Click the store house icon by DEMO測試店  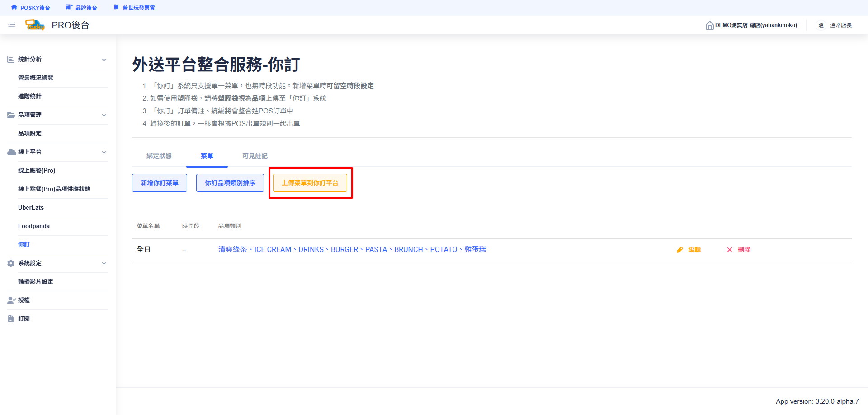coord(709,25)
